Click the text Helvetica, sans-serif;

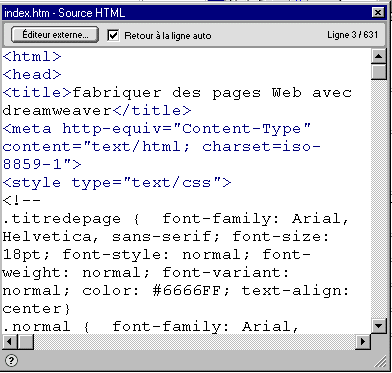pyautogui.click(x=112, y=237)
